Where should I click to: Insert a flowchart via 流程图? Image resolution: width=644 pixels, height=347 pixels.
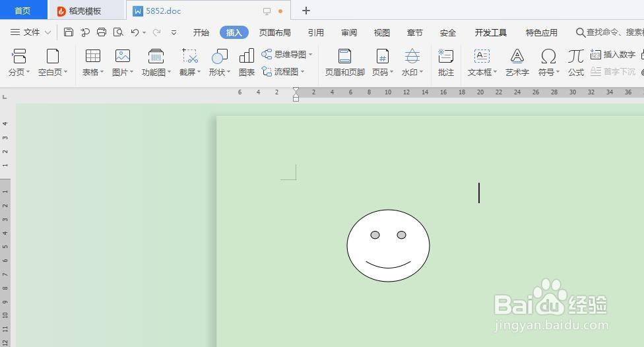coord(283,72)
